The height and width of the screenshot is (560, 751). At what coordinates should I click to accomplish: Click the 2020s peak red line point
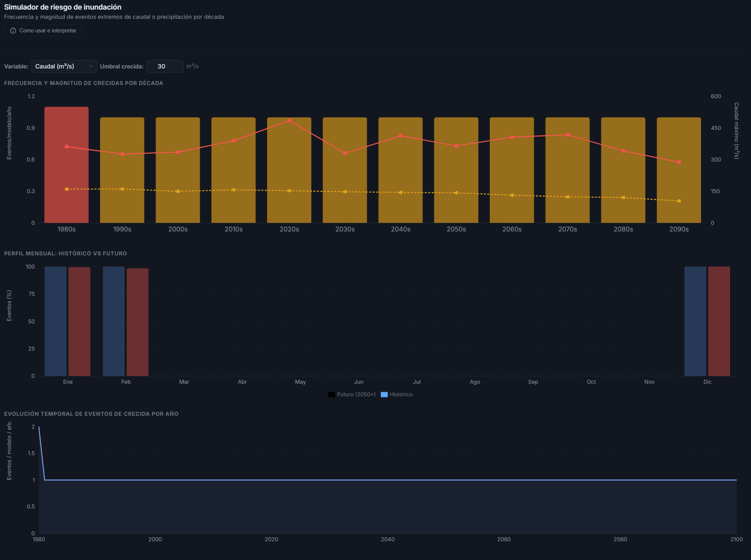[x=289, y=120]
